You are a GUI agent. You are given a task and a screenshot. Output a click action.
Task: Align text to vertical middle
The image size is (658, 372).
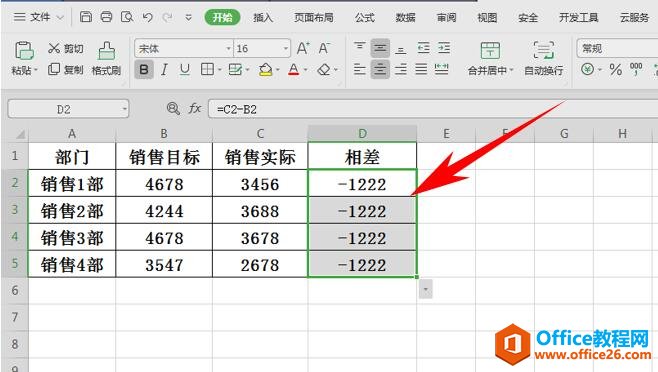(380, 48)
